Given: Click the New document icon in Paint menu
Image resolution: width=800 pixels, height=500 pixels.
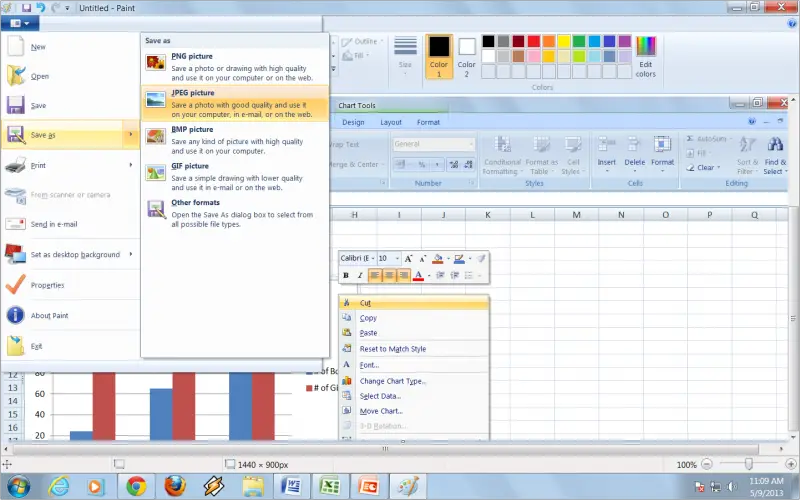Looking at the screenshot, I should coord(15,46).
